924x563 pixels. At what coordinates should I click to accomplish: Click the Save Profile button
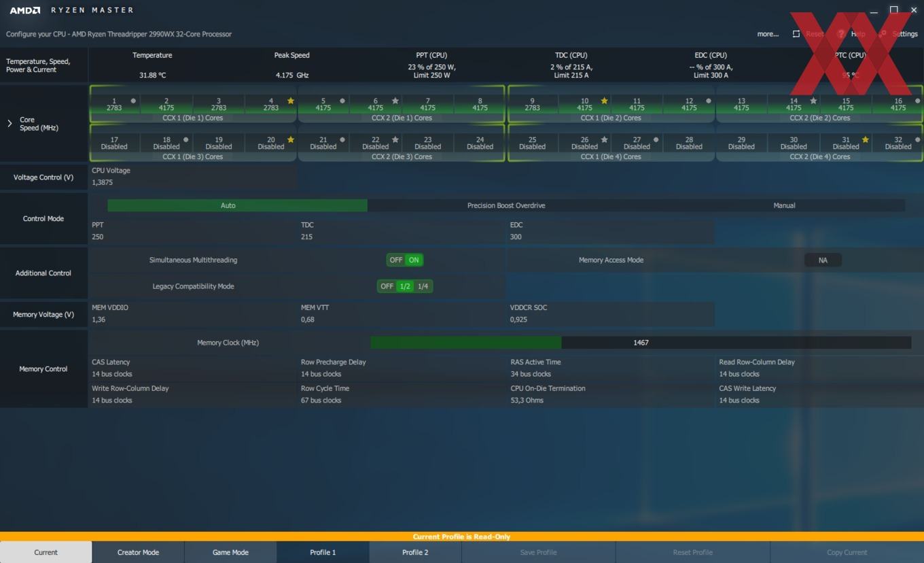pos(538,552)
